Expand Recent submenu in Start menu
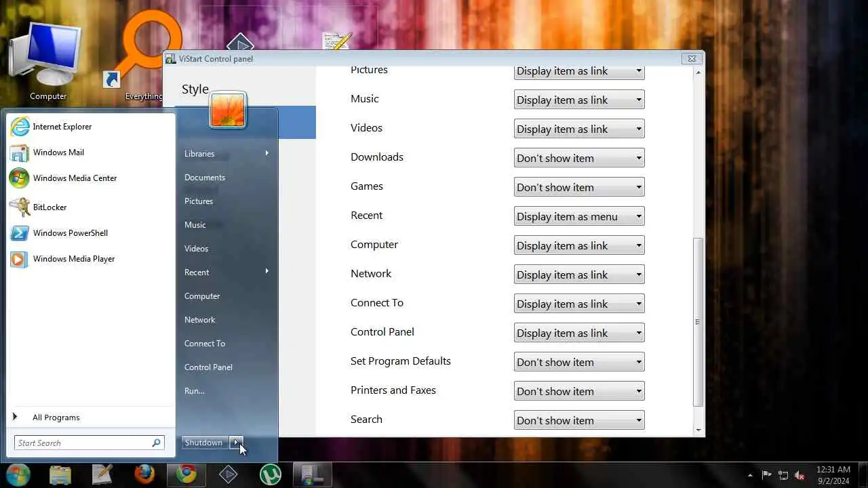868x488 pixels. 227,272
